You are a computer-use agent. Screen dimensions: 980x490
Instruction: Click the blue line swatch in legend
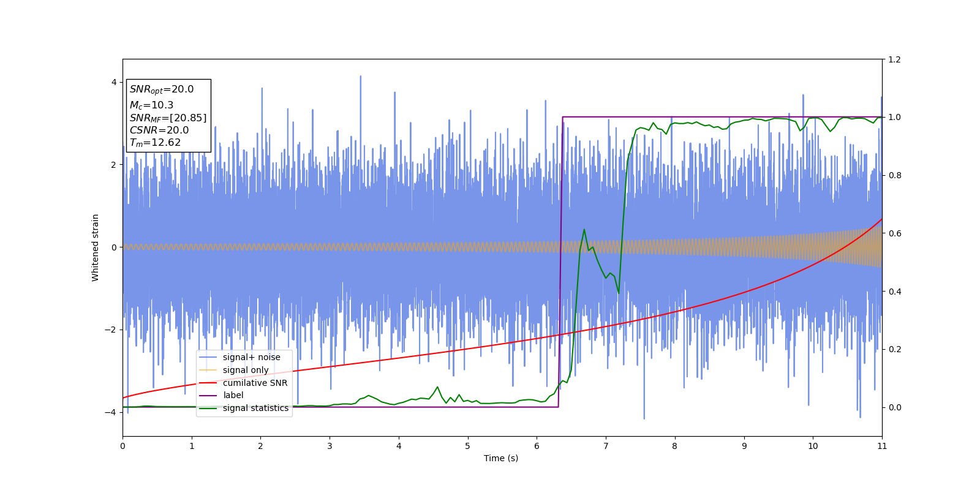(x=209, y=357)
